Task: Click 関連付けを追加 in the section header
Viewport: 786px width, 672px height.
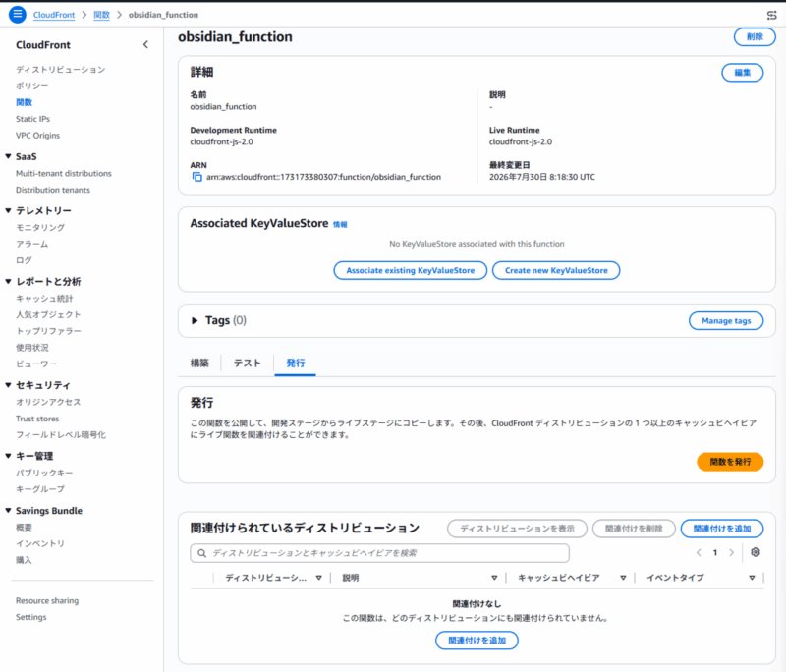Action: [x=722, y=529]
